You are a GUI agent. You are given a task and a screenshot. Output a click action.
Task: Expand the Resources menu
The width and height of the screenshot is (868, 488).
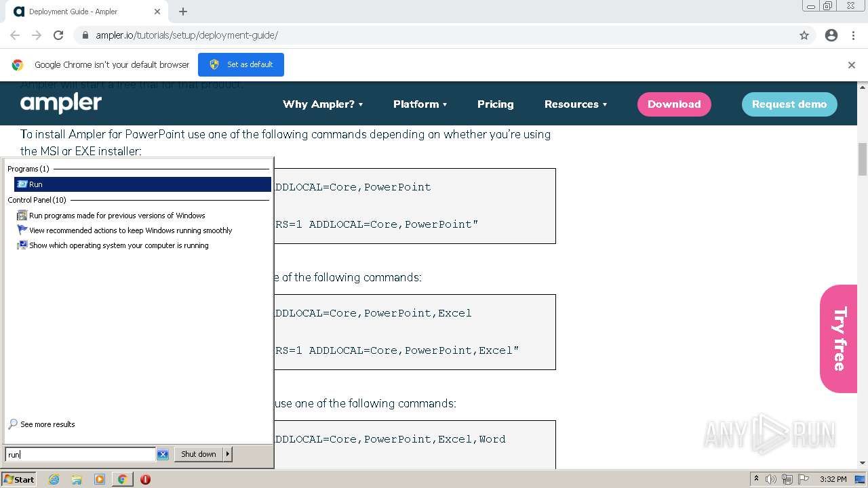tap(576, 104)
